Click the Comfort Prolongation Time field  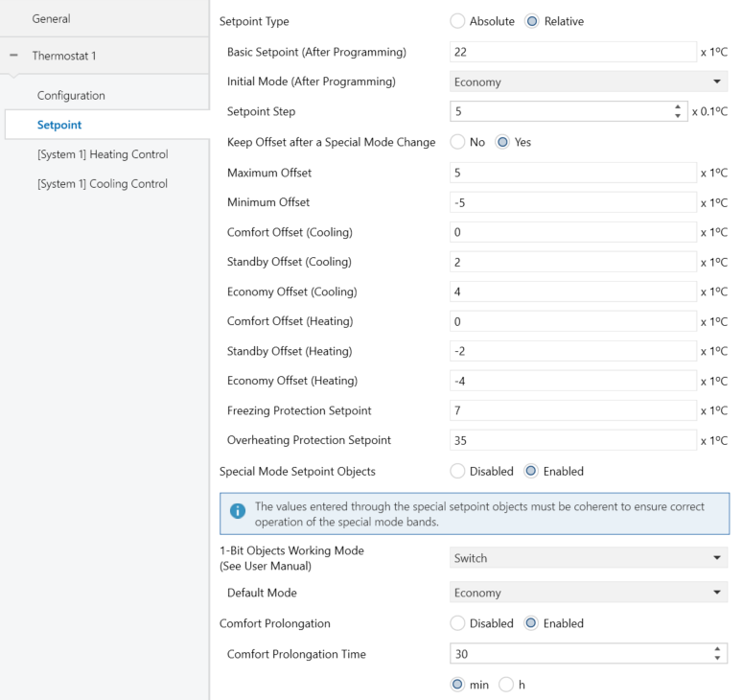pyautogui.click(x=589, y=654)
